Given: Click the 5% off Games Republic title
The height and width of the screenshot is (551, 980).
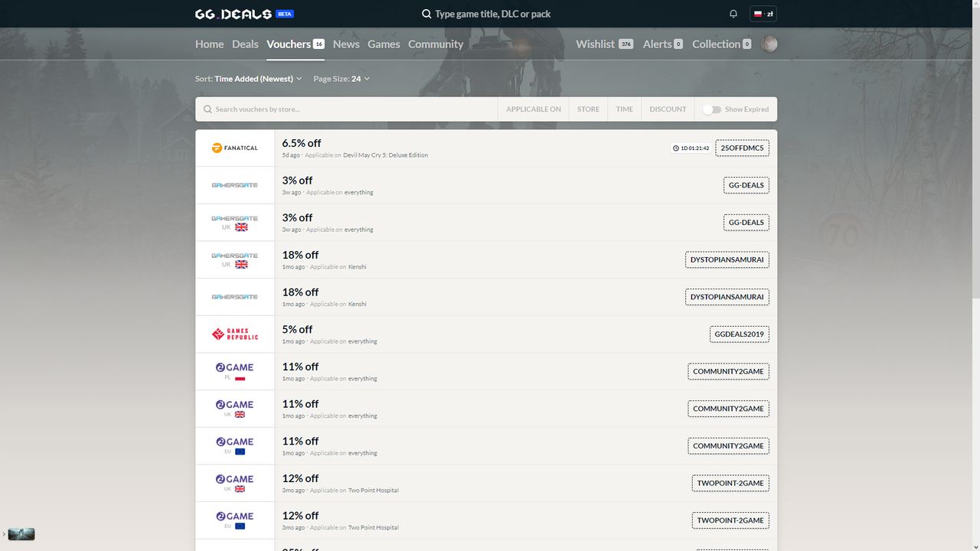Looking at the screenshot, I should click(297, 329).
